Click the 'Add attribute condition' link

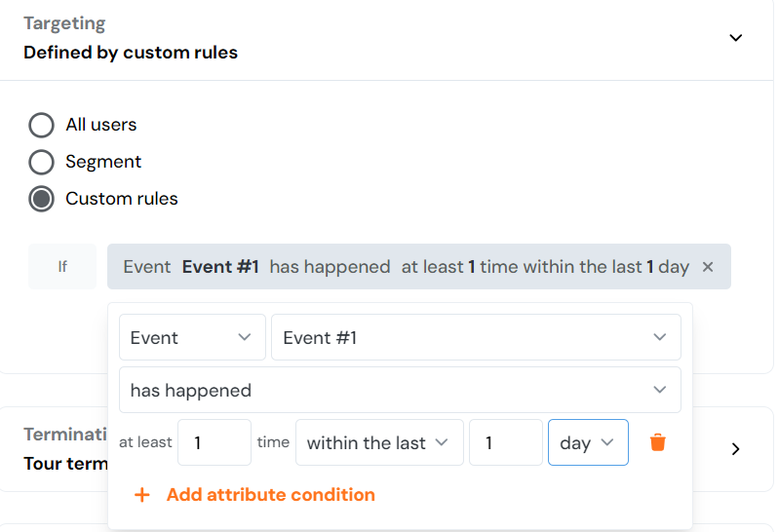[x=270, y=495]
